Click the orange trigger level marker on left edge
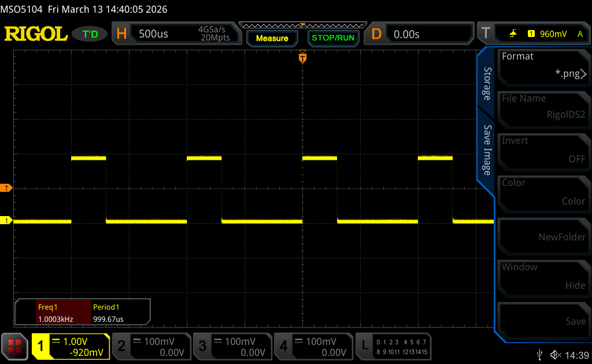Image resolution: width=592 pixels, height=364 pixels. [6, 188]
